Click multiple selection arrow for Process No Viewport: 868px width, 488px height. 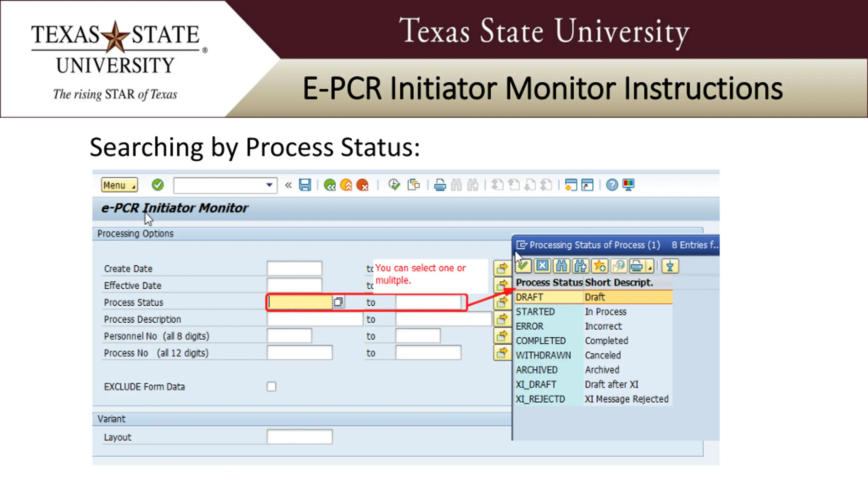coord(502,352)
